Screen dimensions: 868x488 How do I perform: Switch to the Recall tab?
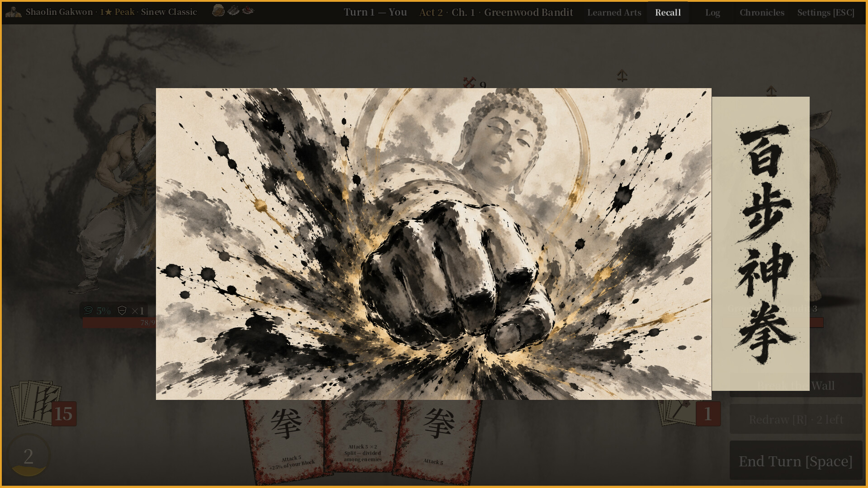(668, 12)
